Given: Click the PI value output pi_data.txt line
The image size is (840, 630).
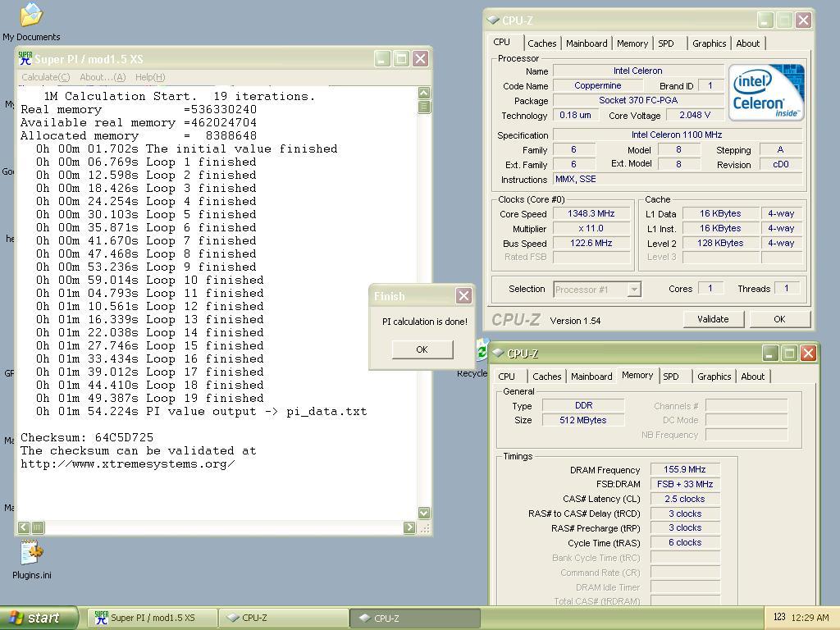Looking at the screenshot, I should 202,412.
